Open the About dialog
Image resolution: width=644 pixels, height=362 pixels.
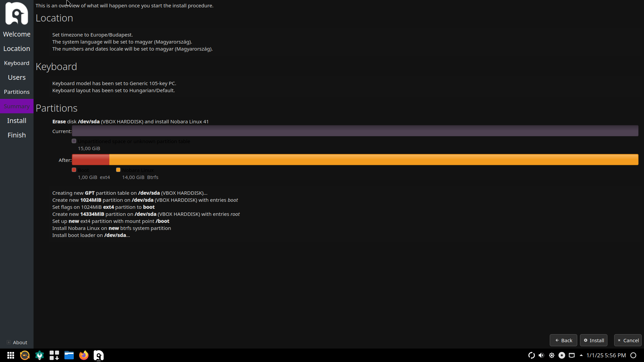[17, 342]
